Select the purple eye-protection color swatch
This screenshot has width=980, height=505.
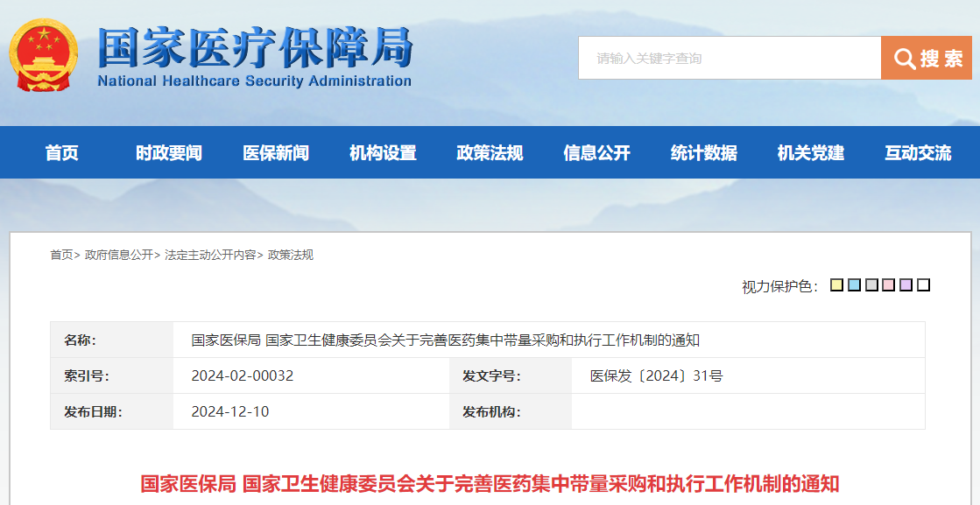coord(906,285)
